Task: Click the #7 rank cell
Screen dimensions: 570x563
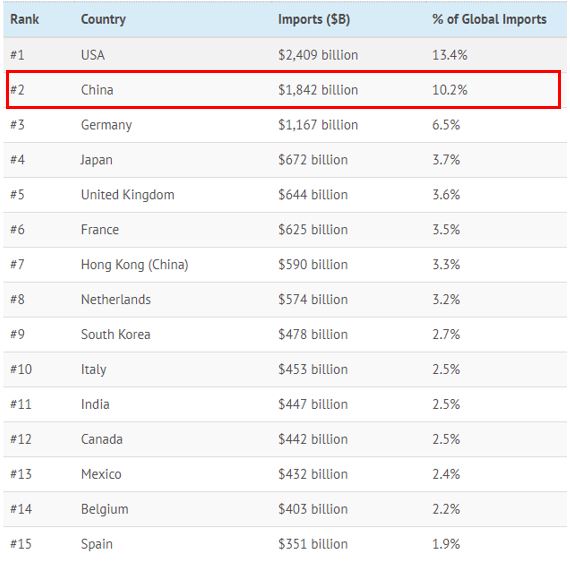Action: (x=17, y=265)
